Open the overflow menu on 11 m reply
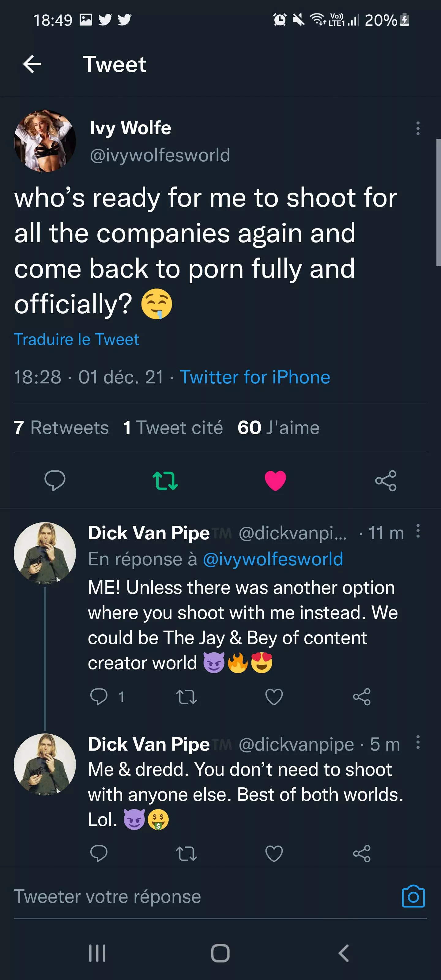Viewport: 441px width, 980px height. tap(418, 531)
